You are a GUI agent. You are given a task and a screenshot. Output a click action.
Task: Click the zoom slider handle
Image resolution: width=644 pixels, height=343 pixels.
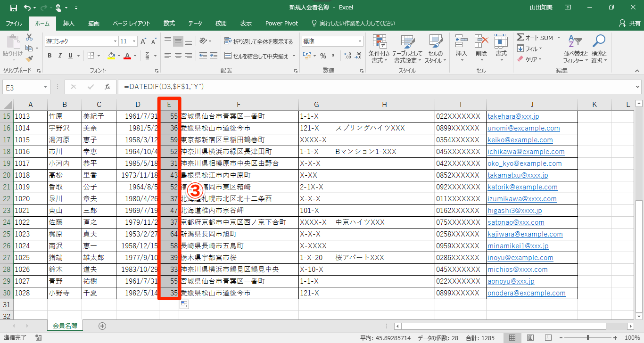587,338
